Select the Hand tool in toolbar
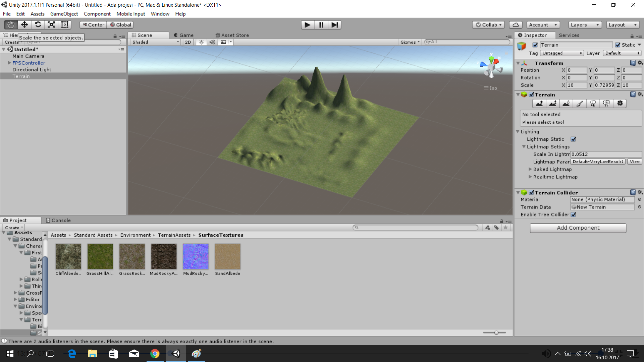644x362 pixels. (x=11, y=25)
